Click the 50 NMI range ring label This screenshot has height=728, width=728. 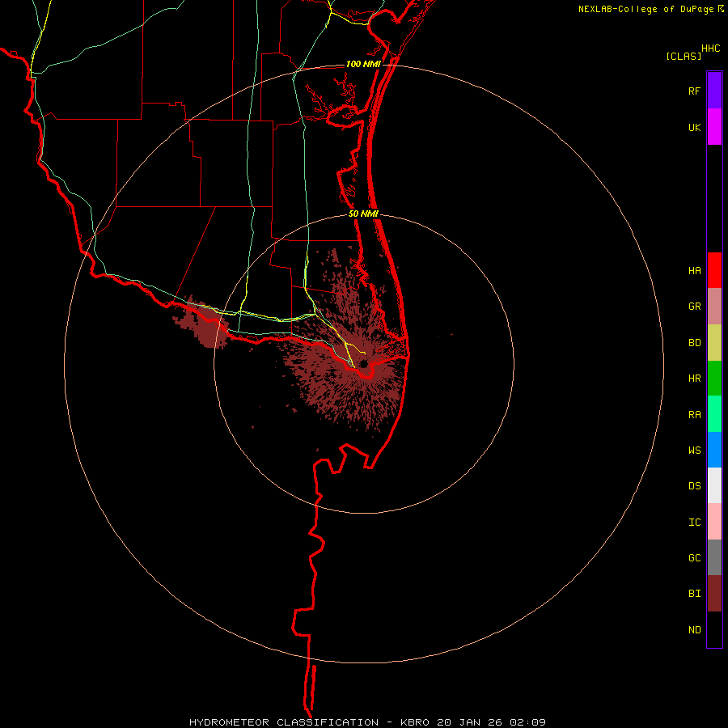pos(363,214)
